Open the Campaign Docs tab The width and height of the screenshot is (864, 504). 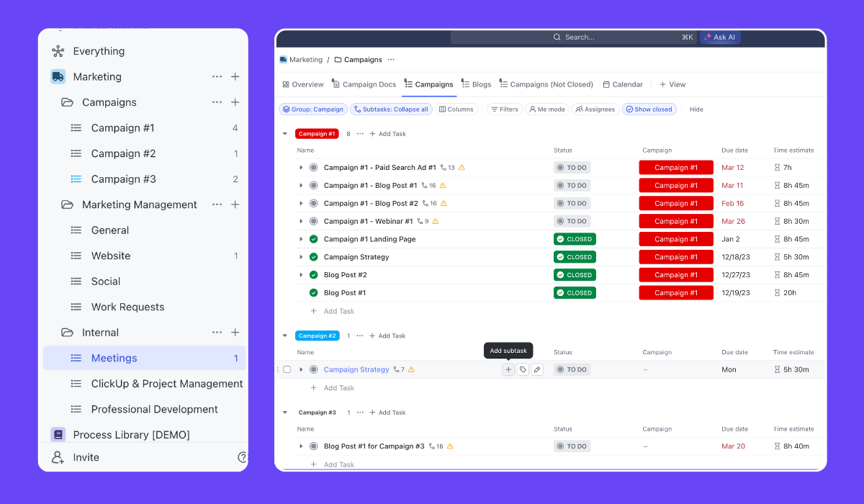point(364,84)
